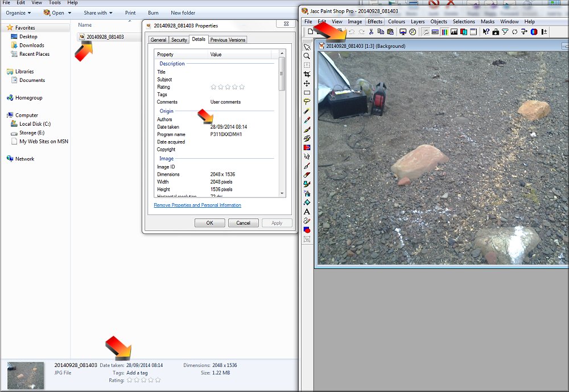Expand the Open button dropdown arrow

click(x=69, y=13)
